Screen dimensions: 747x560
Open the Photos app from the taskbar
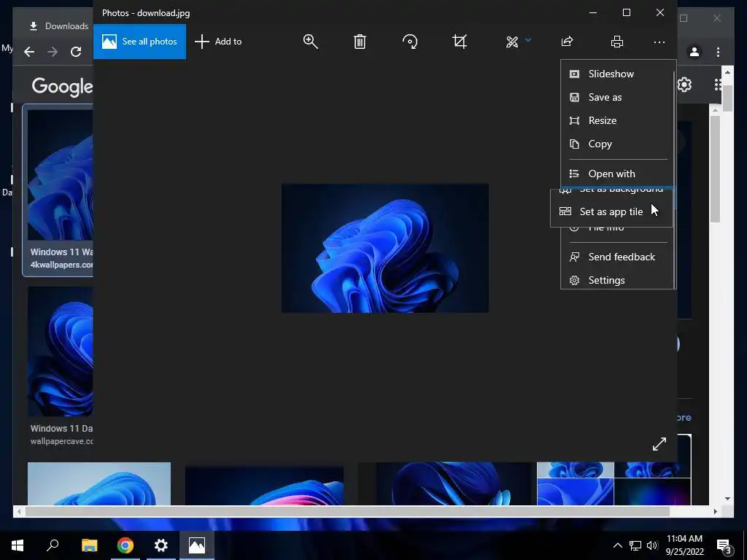(197, 545)
